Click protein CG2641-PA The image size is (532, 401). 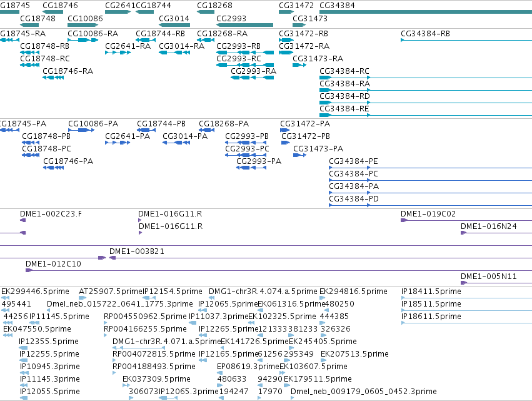[x=118, y=143]
